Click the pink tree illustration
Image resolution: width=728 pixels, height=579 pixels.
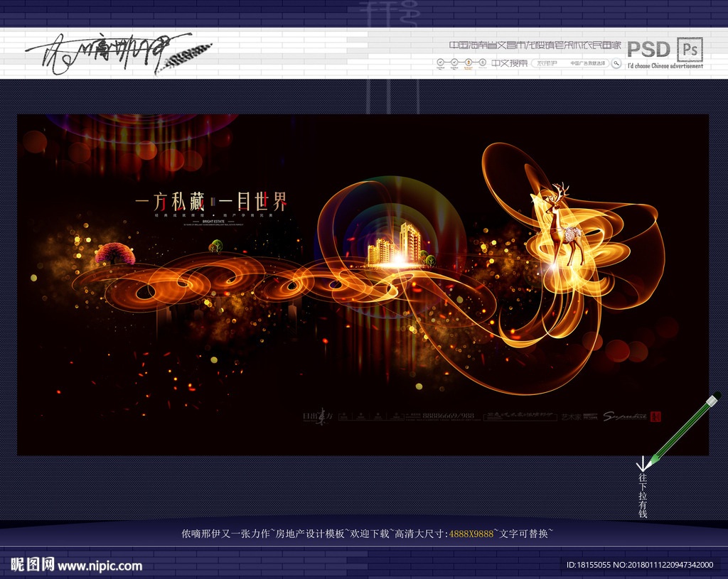pyautogui.click(x=115, y=253)
